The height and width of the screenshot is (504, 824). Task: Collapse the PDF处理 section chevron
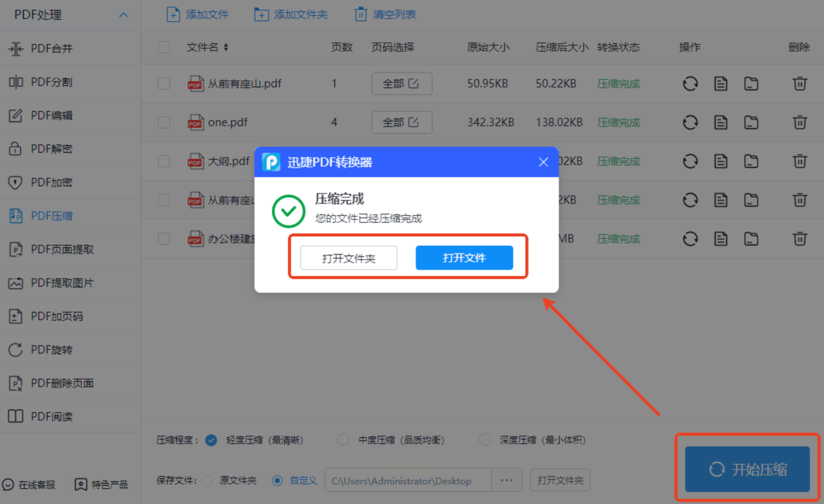(x=123, y=15)
